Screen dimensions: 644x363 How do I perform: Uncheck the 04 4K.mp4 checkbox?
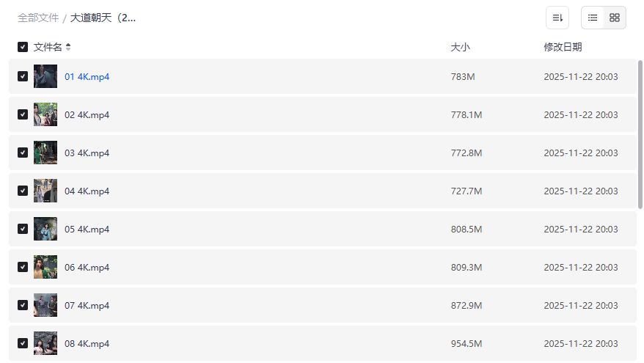23,191
